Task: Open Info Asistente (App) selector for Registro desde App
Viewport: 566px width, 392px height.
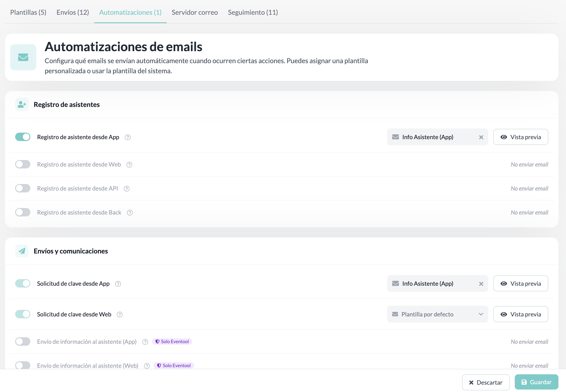Action: click(433, 137)
